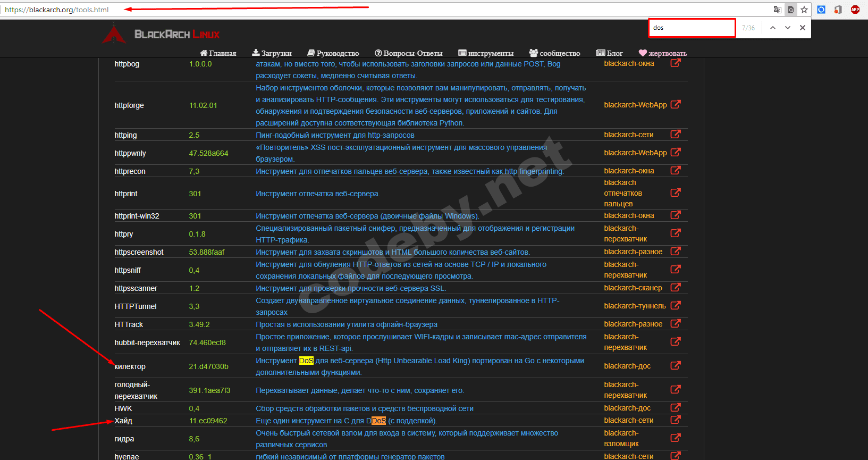Click the find bar search field

coord(692,28)
